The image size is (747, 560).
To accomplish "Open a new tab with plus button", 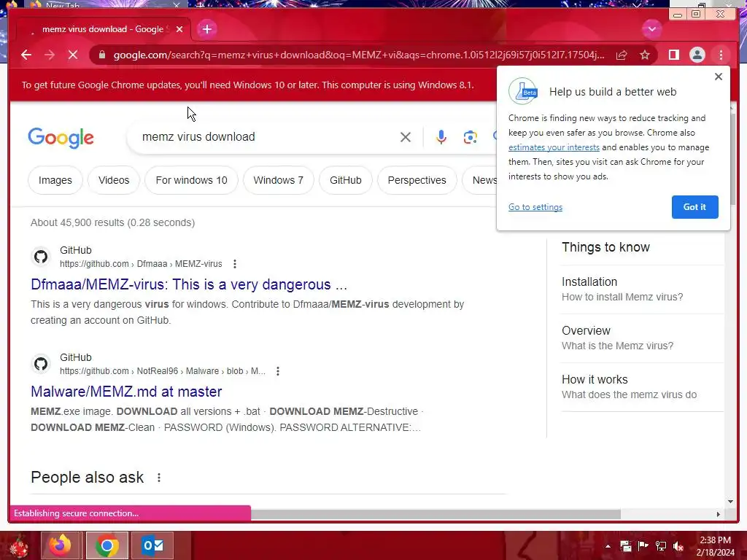I will [x=206, y=29].
